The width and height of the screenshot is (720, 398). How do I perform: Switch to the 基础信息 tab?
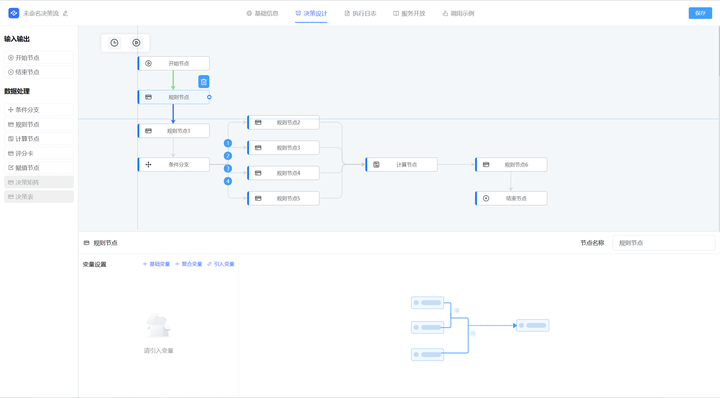[262, 13]
